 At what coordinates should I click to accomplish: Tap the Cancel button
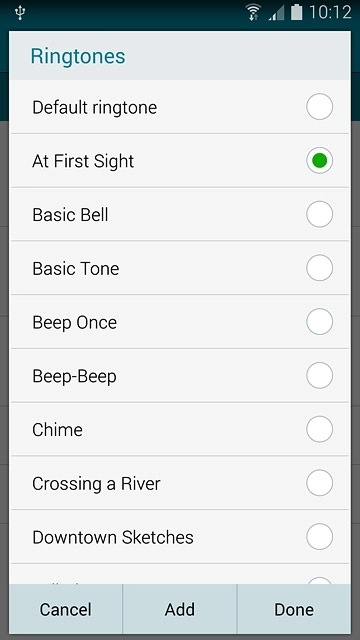66,609
